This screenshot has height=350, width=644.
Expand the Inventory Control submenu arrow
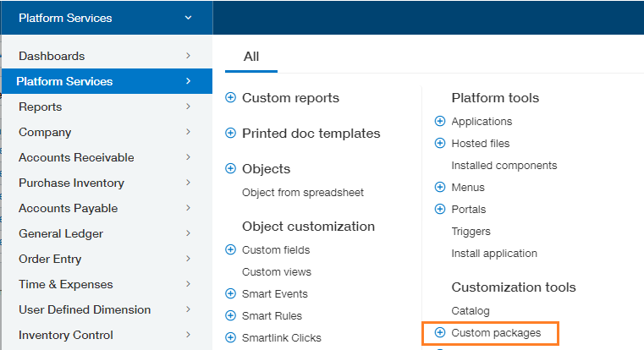point(188,335)
